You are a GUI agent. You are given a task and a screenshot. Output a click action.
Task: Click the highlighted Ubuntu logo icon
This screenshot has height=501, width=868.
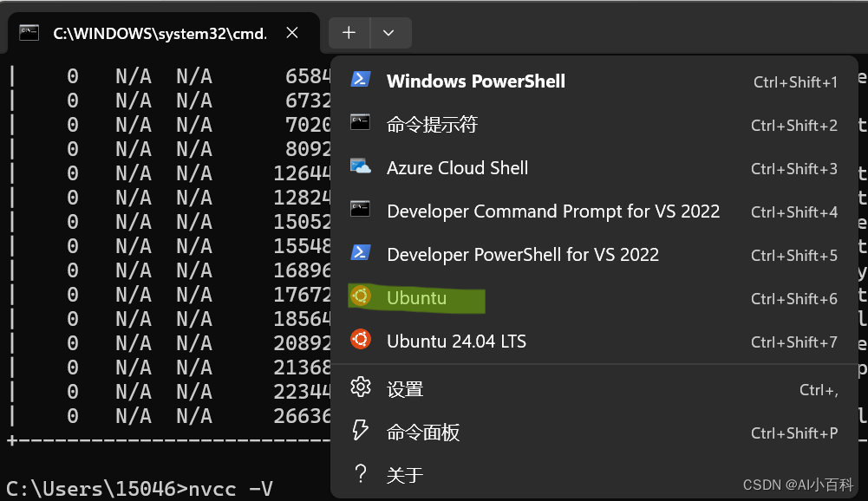click(361, 296)
